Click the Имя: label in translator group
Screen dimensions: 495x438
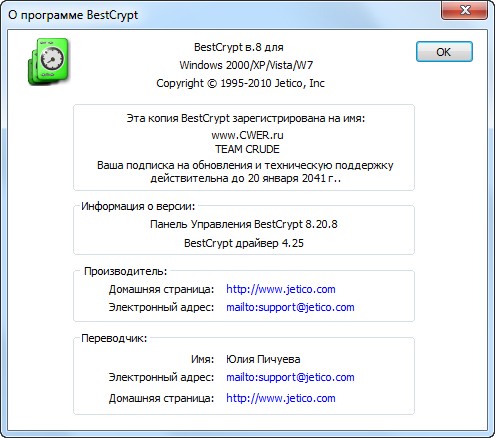202,359
